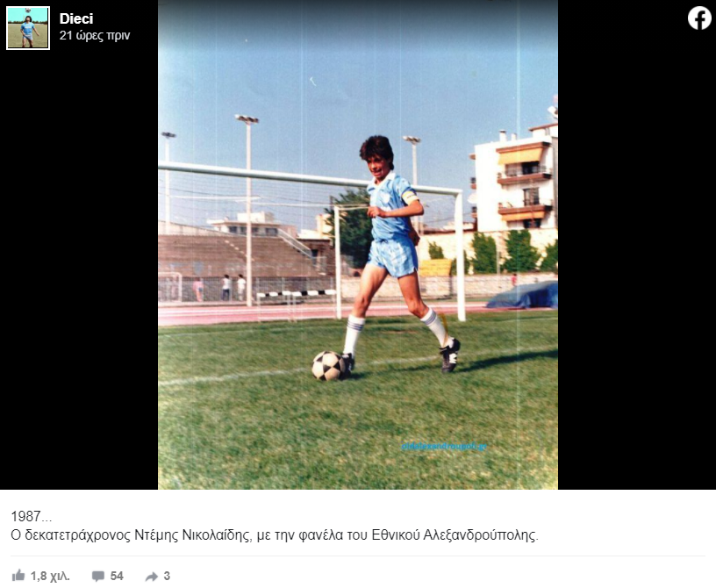
Task: Click the player's black football boot
Action: click(x=450, y=355)
